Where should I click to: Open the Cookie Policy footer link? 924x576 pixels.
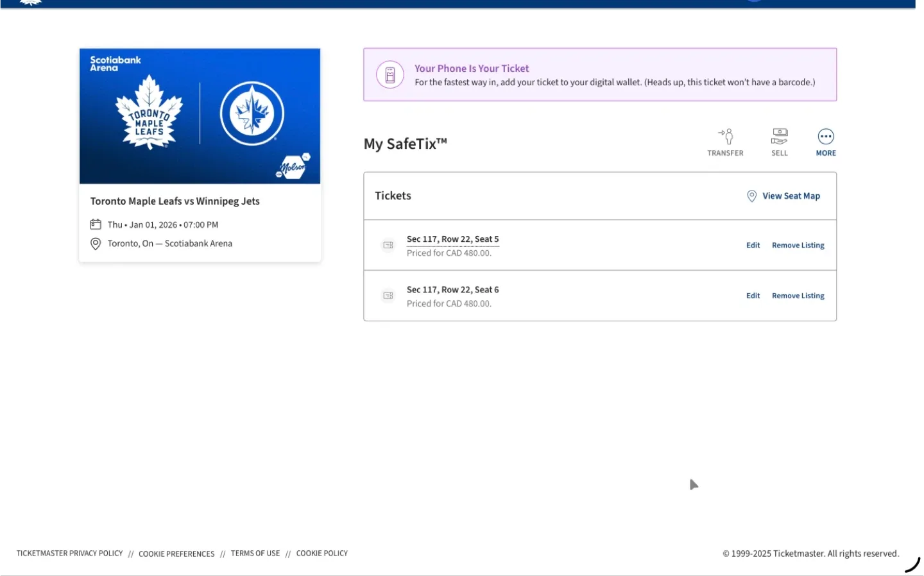pos(321,554)
